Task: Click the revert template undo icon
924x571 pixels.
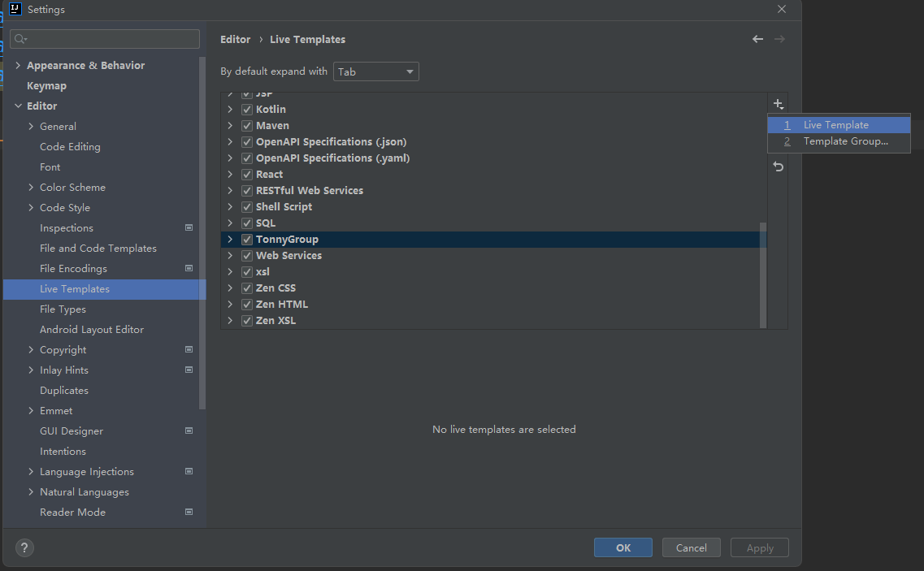Action: (778, 167)
